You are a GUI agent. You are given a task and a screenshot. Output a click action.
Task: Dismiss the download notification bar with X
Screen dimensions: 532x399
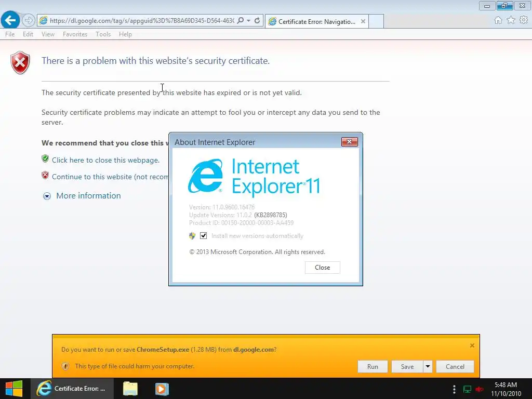(x=472, y=345)
